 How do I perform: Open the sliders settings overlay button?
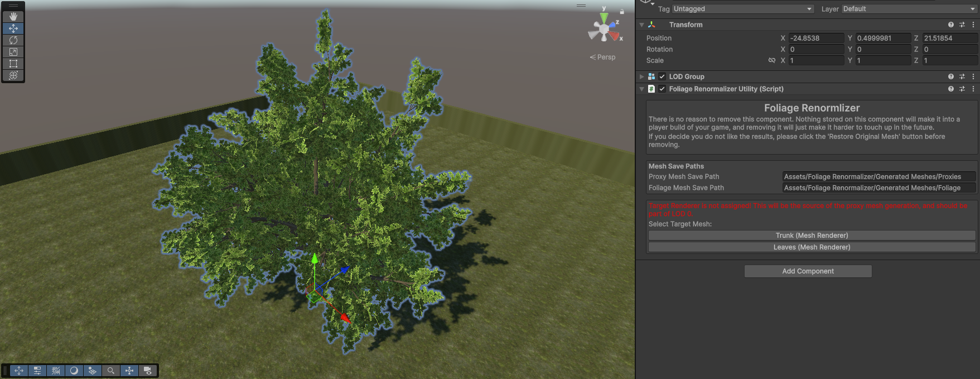37,371
